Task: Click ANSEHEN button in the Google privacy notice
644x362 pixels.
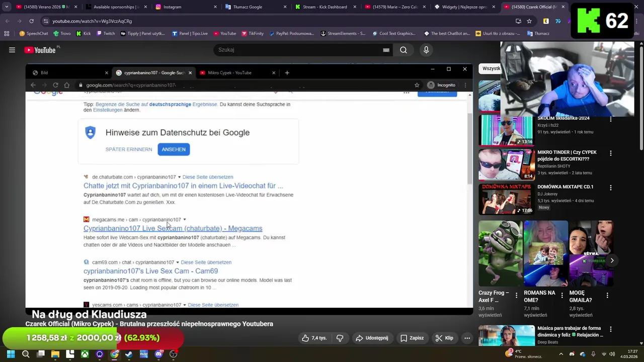Action: (174, 149)
